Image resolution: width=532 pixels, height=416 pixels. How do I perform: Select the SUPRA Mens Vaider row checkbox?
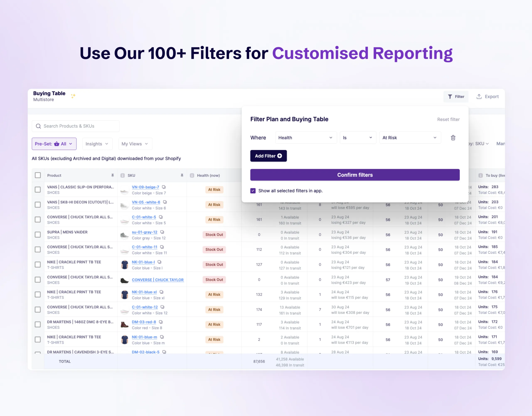(38, 235)
